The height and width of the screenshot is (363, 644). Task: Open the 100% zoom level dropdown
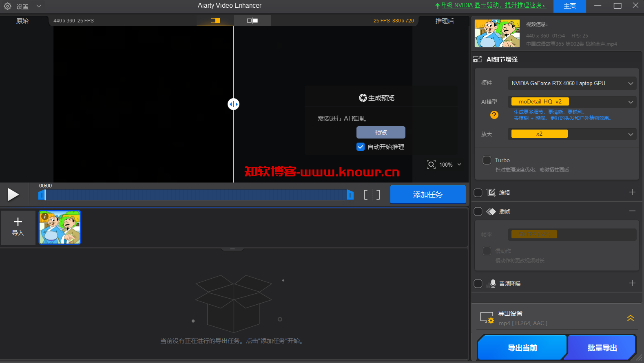pos(450,165)
